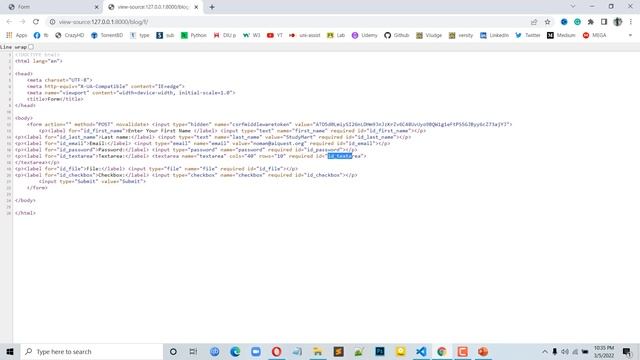Switch to the Form tab
640x360 pixels.
point(53,7)
